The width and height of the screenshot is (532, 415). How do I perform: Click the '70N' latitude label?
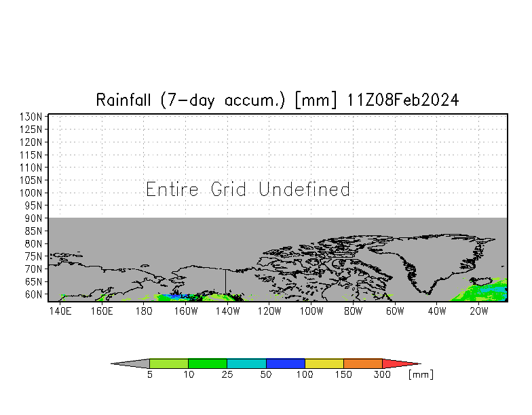click(x=33, y=269)
